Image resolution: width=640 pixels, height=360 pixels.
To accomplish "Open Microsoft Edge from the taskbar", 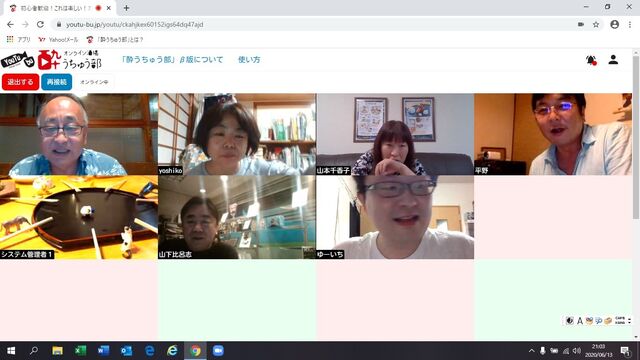I will pyautogui.click(x=149, y=351).
